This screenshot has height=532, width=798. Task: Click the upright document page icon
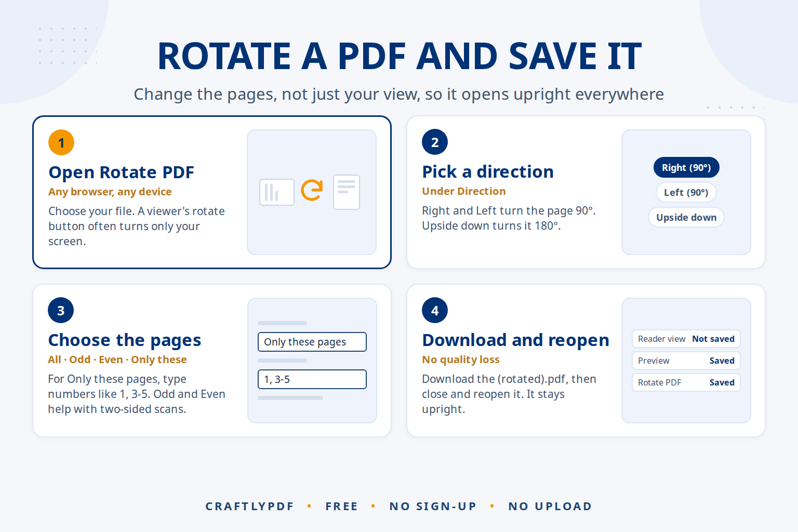347,192
